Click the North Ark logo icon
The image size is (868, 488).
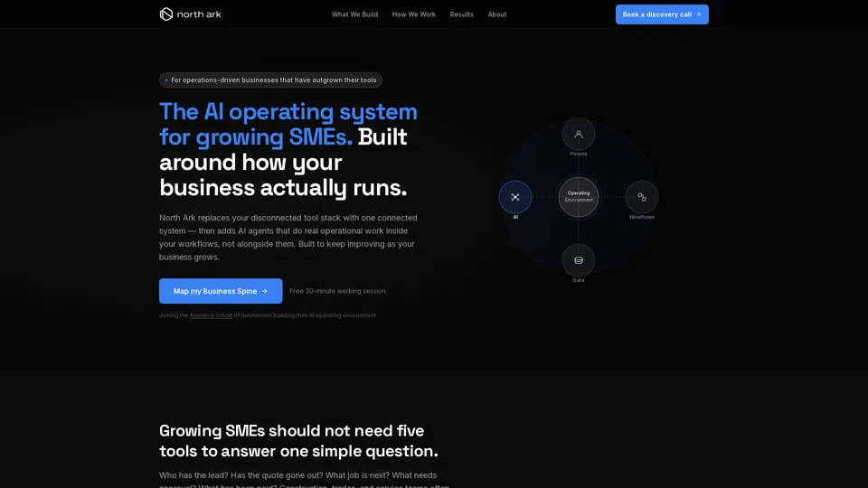coord(166,14)
